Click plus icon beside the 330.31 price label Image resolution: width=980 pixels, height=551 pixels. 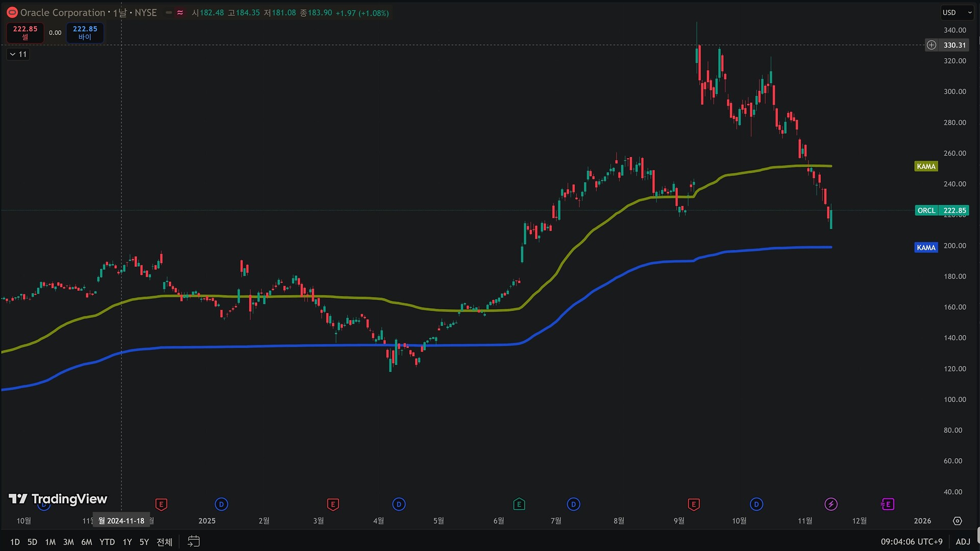point(932,45)
